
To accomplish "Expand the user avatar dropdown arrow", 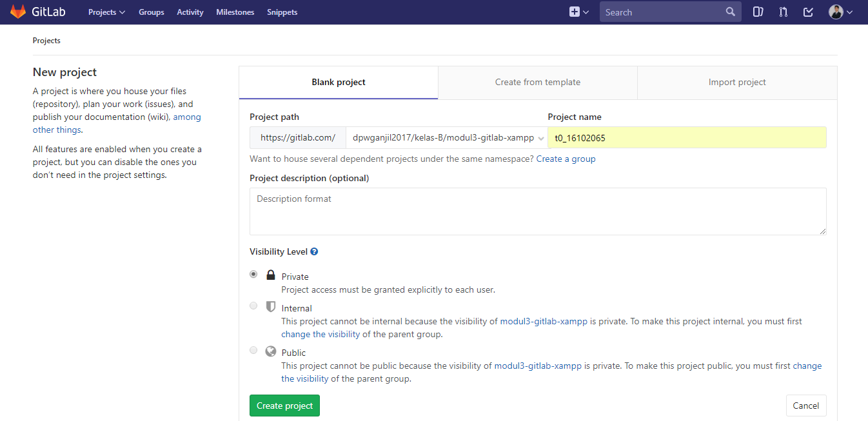I will click(849, 12).
